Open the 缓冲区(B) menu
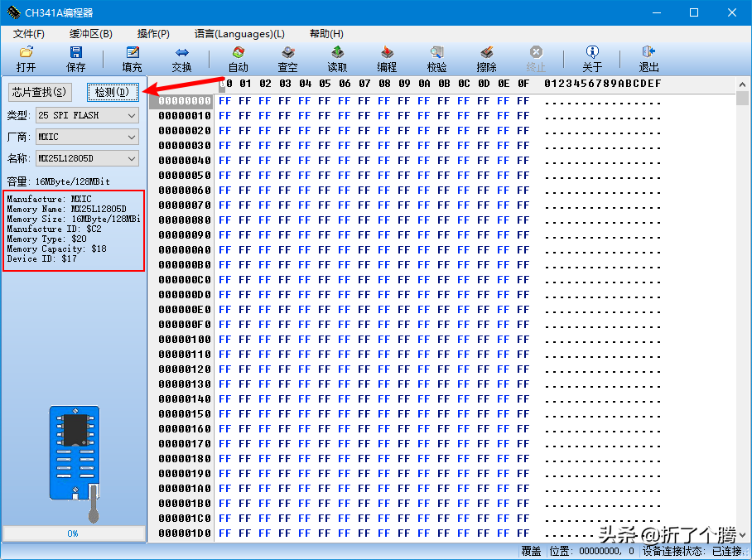Viewport: 752px width, 560px height. click(90, 34)
